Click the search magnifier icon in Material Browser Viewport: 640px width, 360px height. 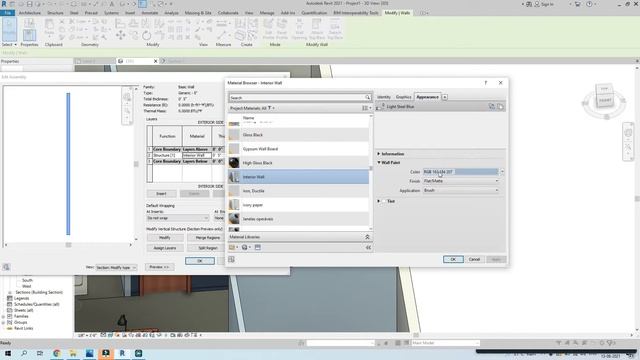[x=367, y=98]
